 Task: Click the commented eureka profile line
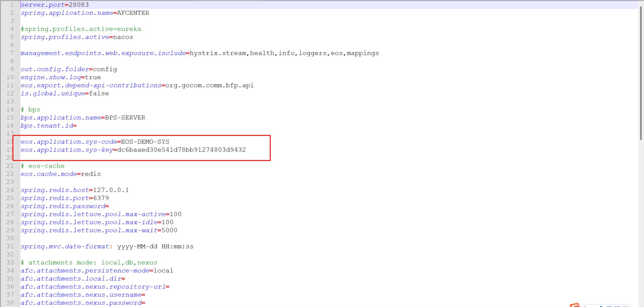[x=81, y=29]
